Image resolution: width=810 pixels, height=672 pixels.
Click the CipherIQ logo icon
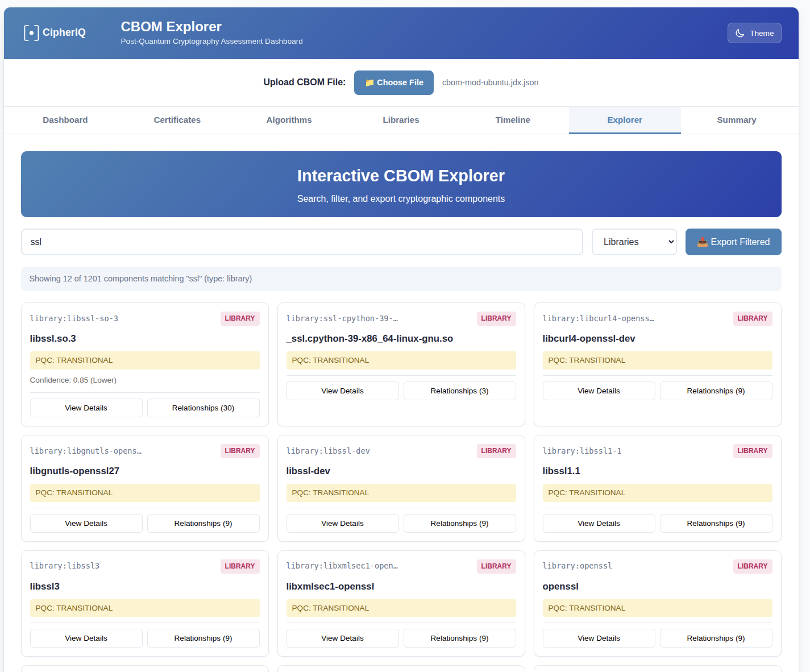tap(31, 33)
